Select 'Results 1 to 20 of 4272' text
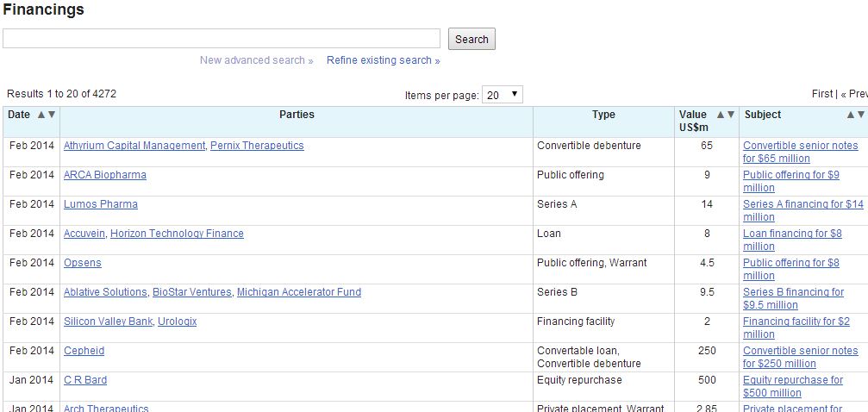 61,94
